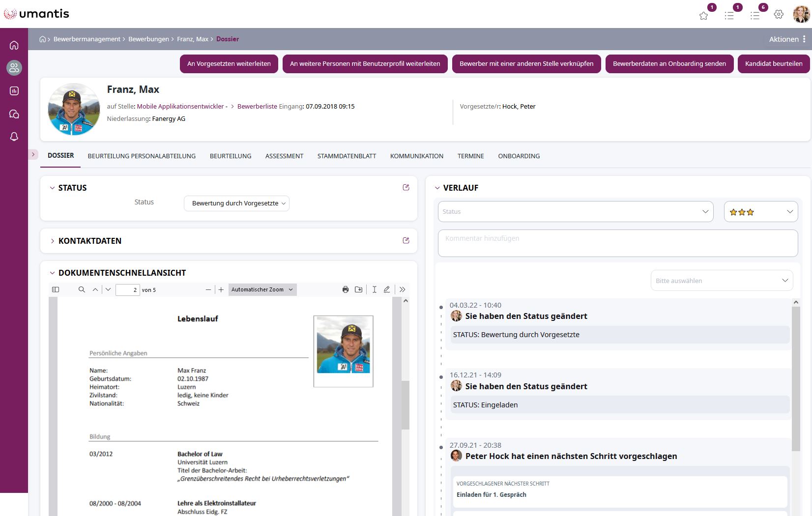Open the Bitte auswählen filter dropdown

click(x=722, y=281)
